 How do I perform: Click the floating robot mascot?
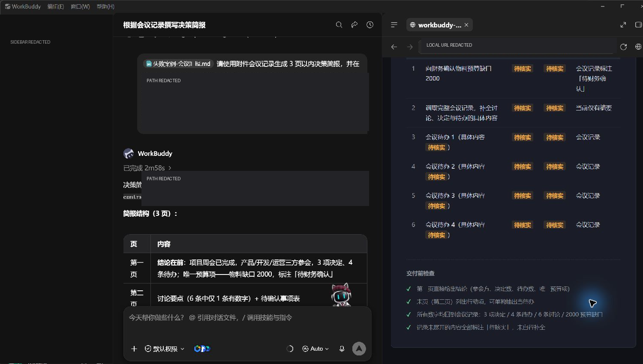[x=341, y=295]
